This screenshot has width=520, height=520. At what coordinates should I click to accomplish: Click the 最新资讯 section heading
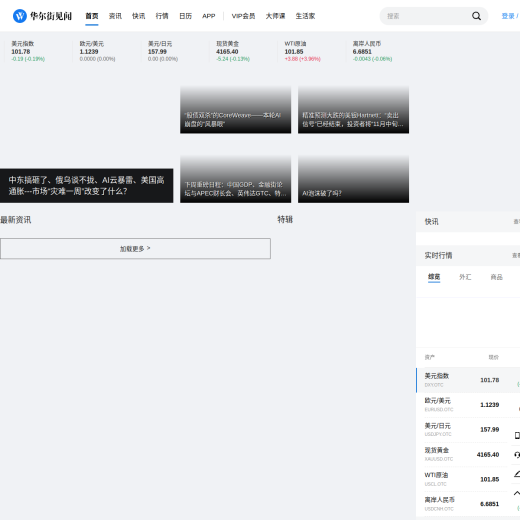16,220
